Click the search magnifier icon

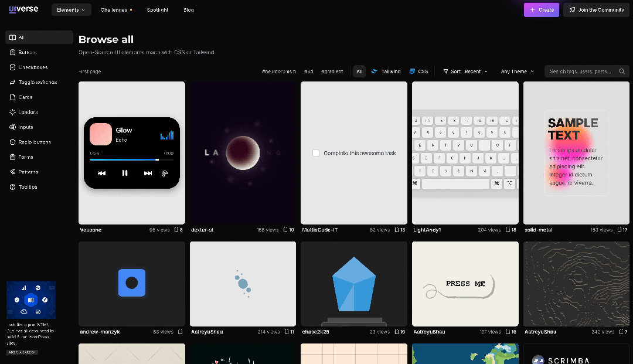(x=622, y=72)
